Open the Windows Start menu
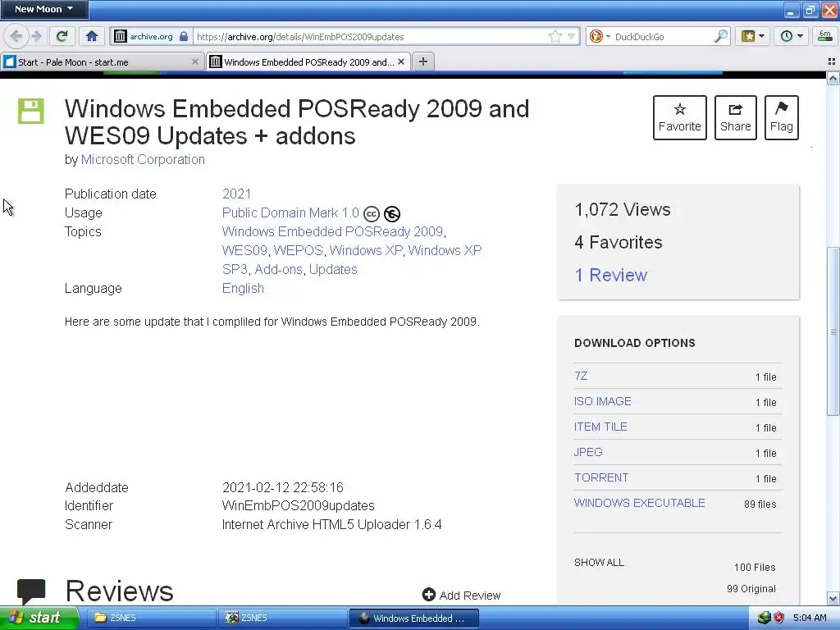840x630 pixels. click(39, 618)
